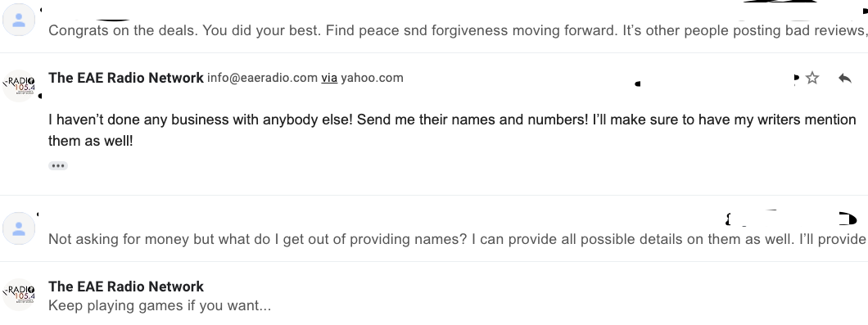The height and width of the screenshot is (325, 868).
Task: Reply to the EAE Radio Network message
Action: click(x=844, y=78)
